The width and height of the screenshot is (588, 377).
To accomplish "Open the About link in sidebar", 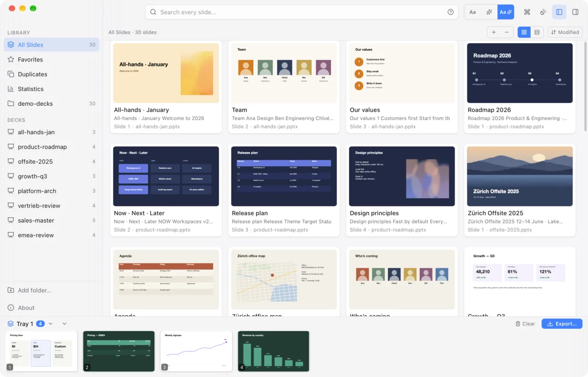I will pos(51,308).
